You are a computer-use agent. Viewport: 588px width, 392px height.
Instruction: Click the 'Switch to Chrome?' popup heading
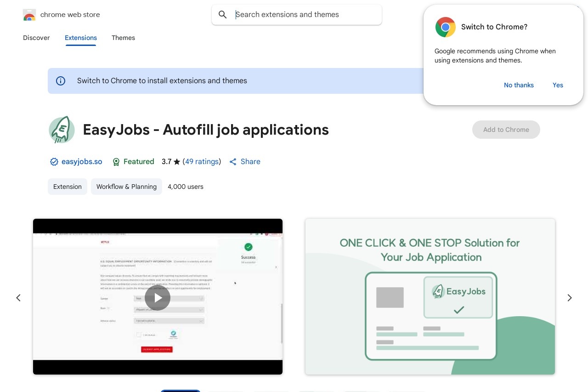coord(494,27)
